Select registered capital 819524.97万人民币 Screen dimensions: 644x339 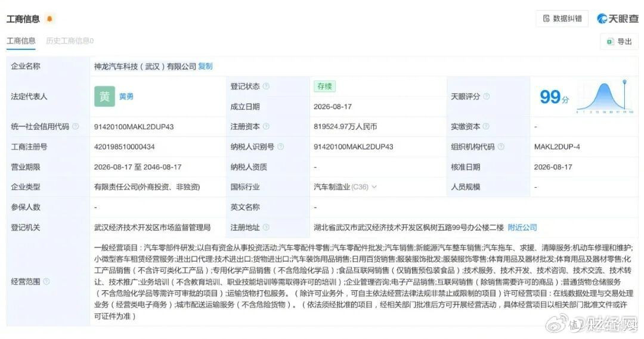[x=345, y=127]
